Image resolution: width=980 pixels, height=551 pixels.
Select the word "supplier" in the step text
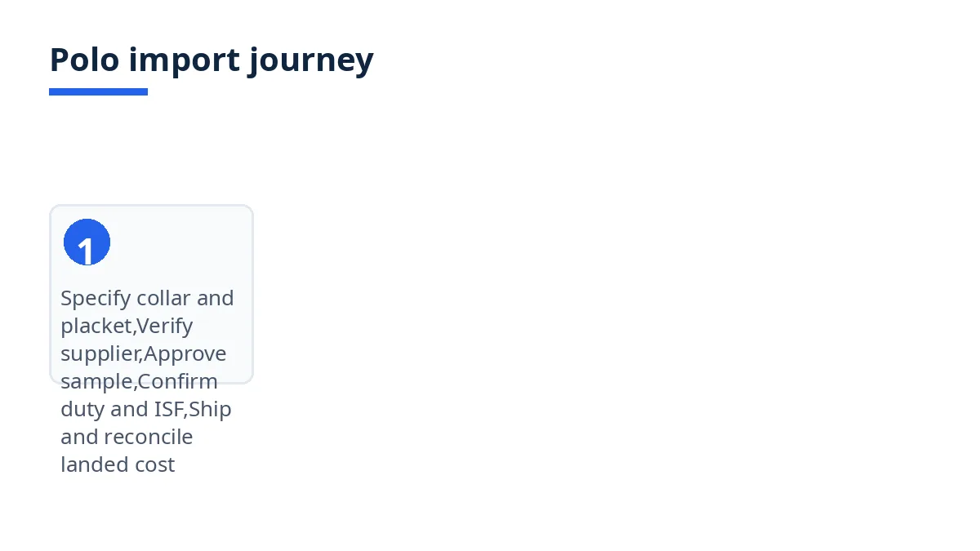click(100, 354)
